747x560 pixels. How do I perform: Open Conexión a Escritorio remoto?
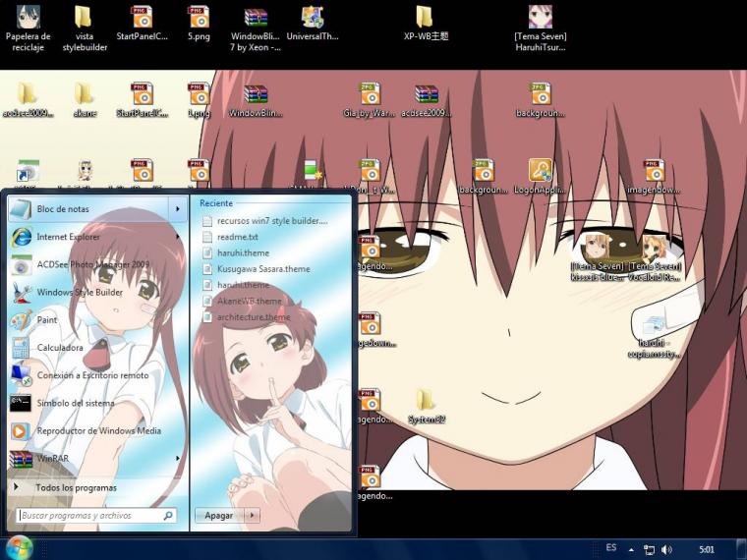[97, 374]
